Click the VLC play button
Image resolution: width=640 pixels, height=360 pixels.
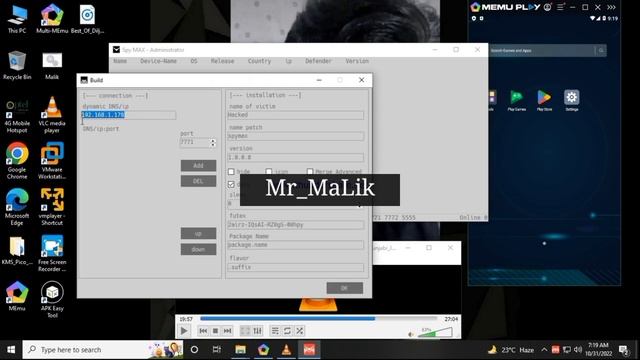point(184,331)
